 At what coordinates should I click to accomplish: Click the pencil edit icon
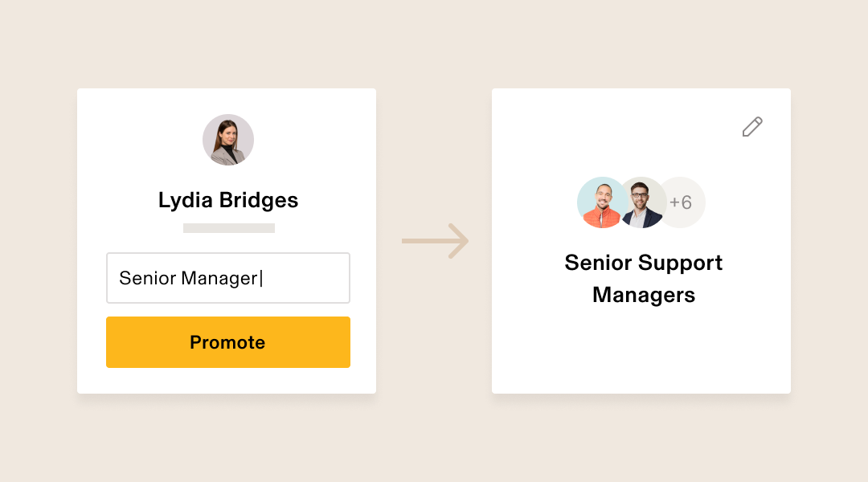click(x=752, y=127)
